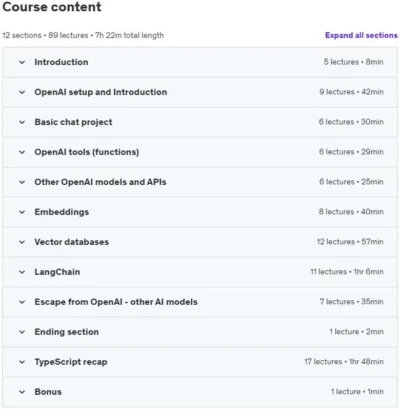400x410 pixels.
Task: Expand Escape from OpenAI section chevron
Action: click(x=22, y=302)
